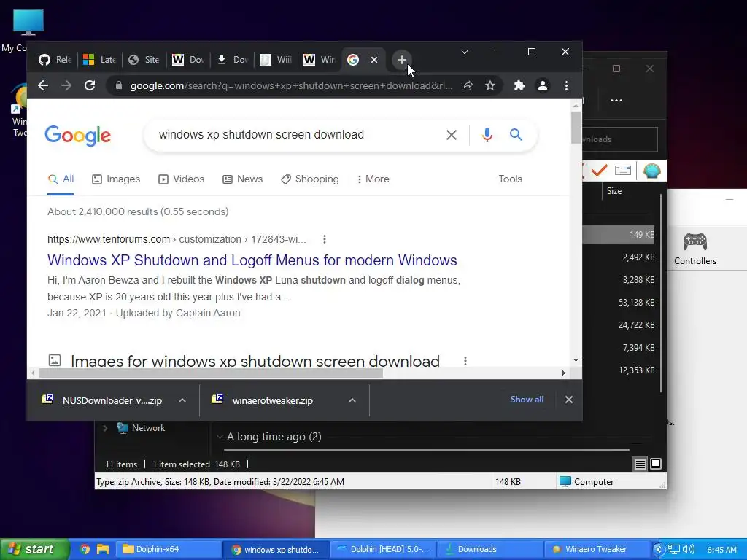Open the Chrome profile avatar

click(x=542, y=86)
